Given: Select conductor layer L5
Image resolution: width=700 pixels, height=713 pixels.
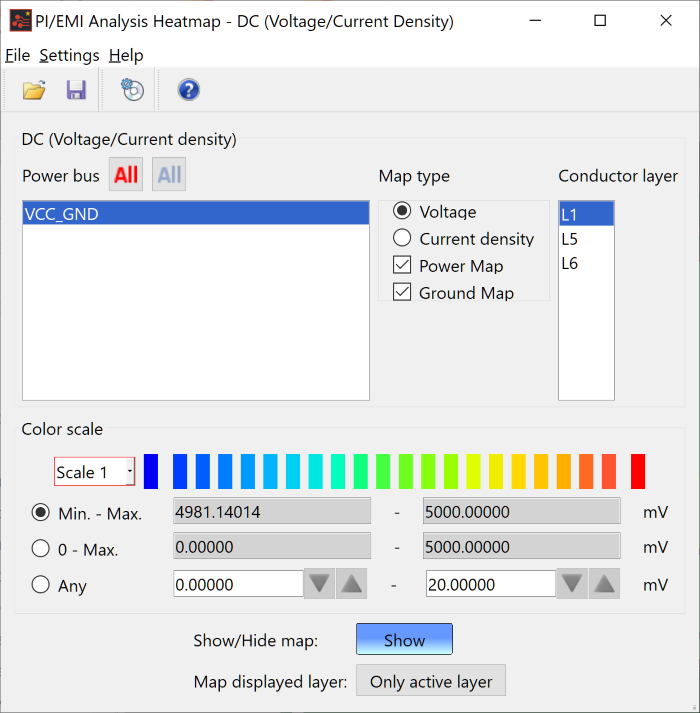Looking at the screenshot, I should pos(586,239).
